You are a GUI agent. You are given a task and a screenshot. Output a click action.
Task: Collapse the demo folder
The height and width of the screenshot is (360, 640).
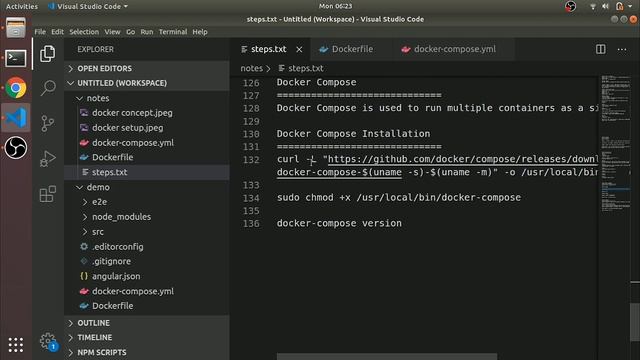point(98,187)
